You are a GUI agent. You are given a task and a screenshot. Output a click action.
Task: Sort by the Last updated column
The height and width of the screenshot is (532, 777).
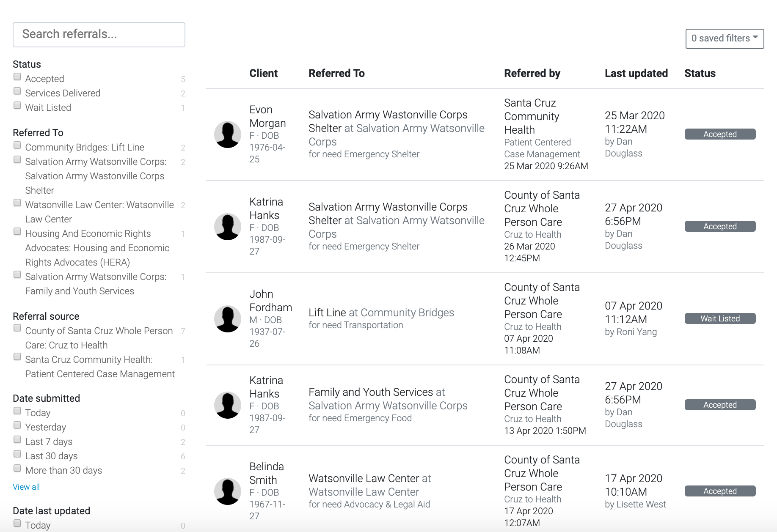(636, 73)
